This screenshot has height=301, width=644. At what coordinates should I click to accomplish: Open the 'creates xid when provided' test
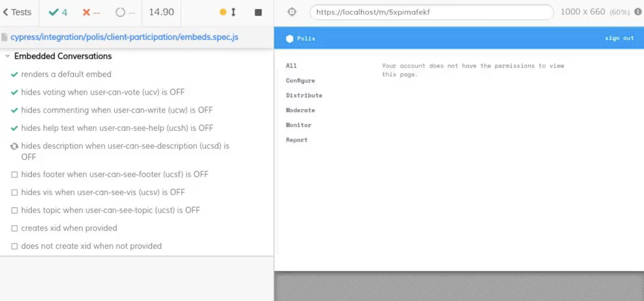point(69,228)
